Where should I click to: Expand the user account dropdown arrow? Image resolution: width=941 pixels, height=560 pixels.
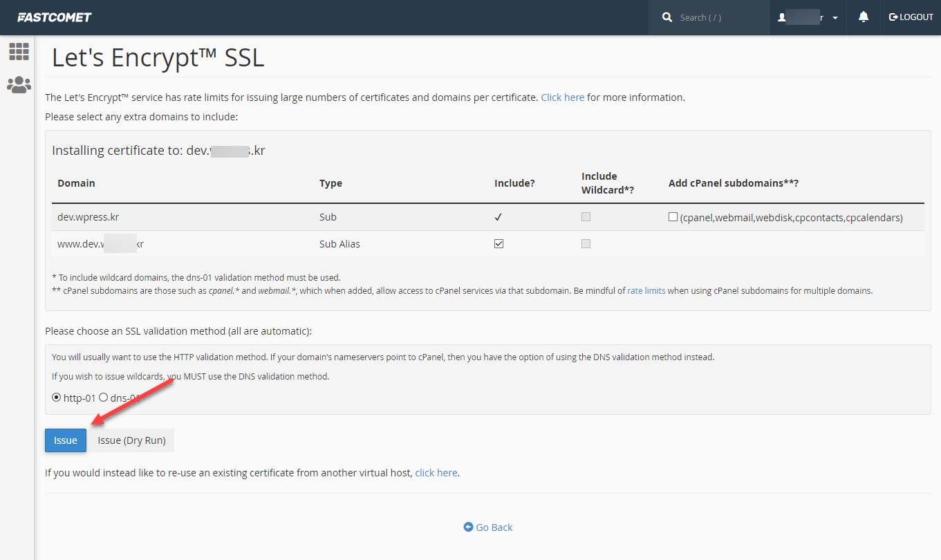pos(835,18)
